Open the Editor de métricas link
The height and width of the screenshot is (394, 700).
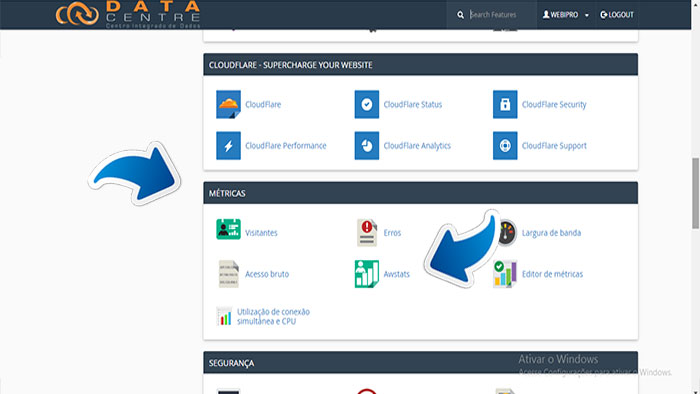tap(552, 274)
